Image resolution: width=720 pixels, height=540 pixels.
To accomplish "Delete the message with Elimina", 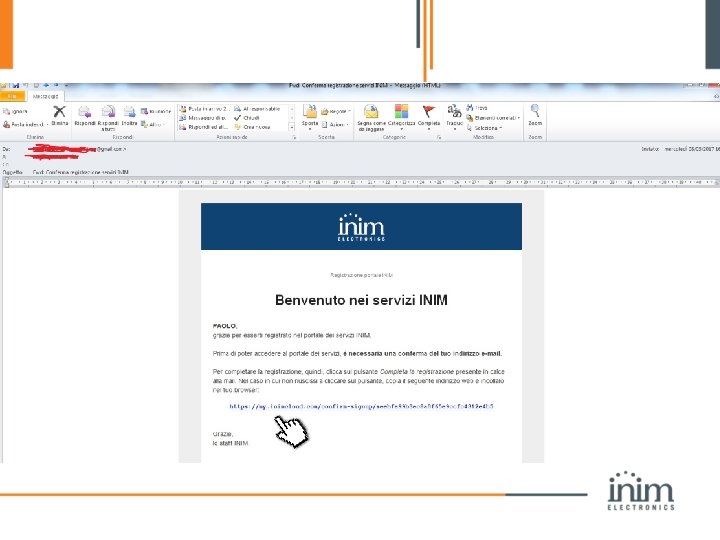I will [59, 115].
